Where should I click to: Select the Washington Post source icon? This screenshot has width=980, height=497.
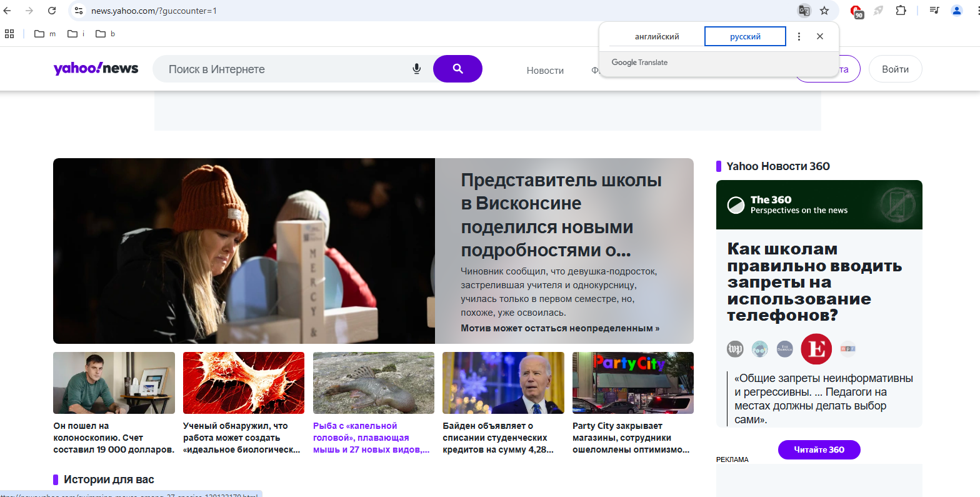point(736,349)
